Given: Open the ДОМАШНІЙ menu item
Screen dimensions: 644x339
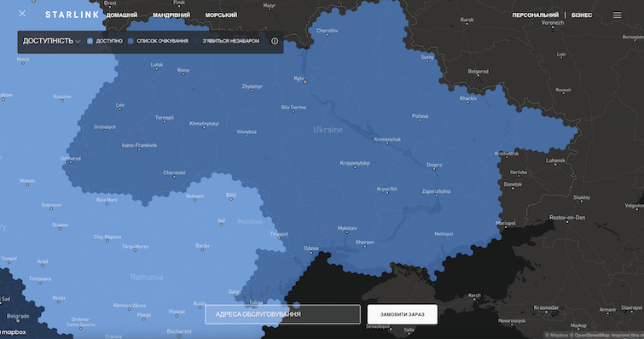Looking at the screenshot, I should (x=122, y=15).
